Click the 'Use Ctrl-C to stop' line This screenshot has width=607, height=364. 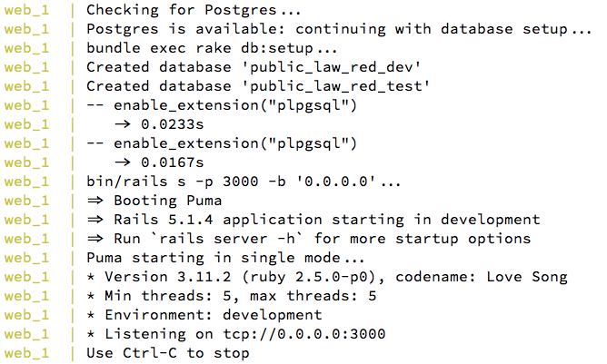167,353
